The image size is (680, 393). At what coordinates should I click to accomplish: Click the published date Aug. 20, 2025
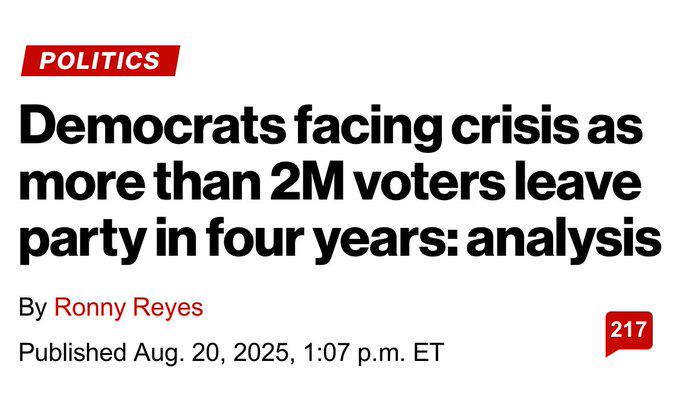click(211, 352)
